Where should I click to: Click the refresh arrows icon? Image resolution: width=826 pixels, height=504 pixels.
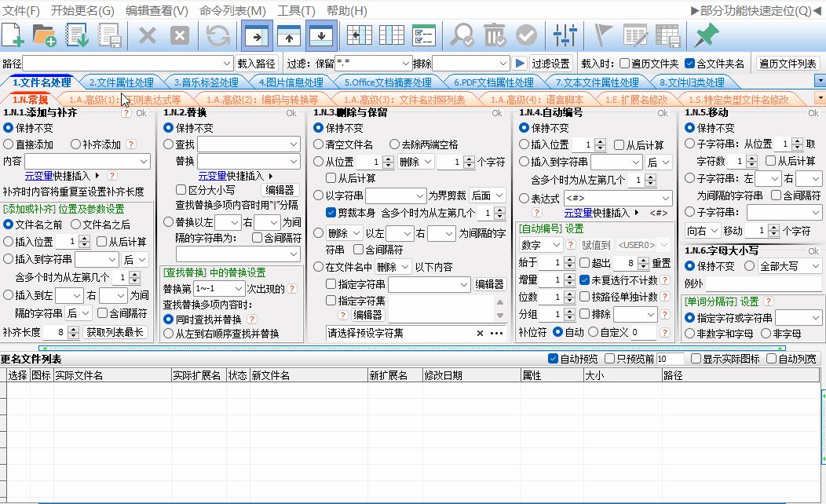click(217, 35)
